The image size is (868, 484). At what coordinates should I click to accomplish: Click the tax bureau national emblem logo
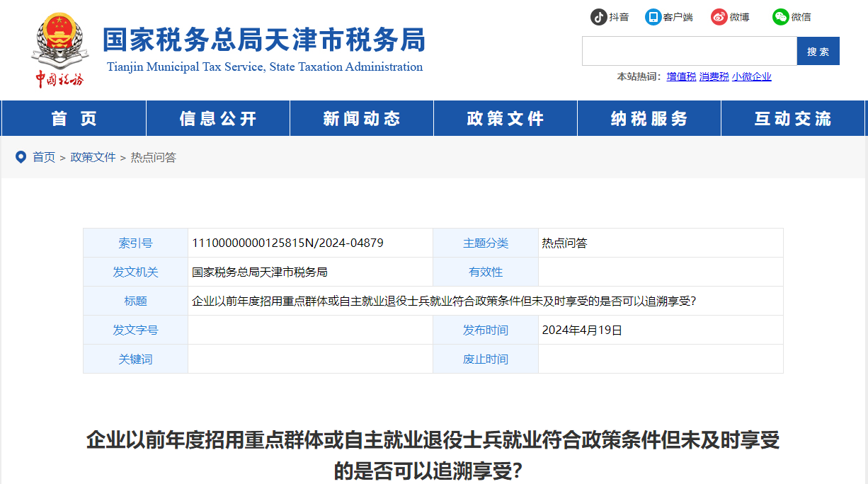(x=59, y=34)
